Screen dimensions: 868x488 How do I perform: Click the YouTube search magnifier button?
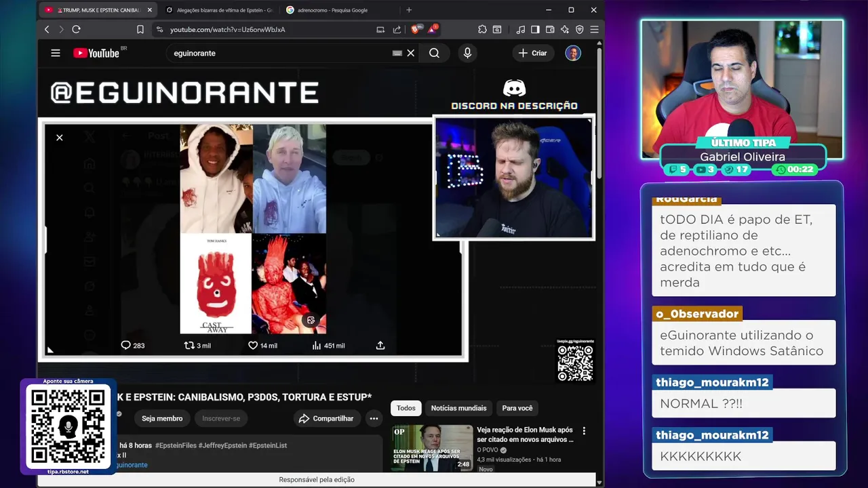(x=434, y=53)
